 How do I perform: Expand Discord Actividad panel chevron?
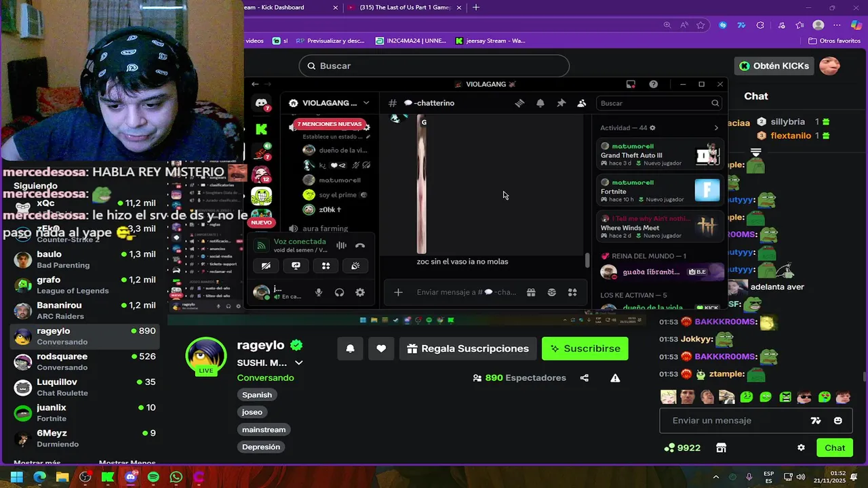point(716,127)
